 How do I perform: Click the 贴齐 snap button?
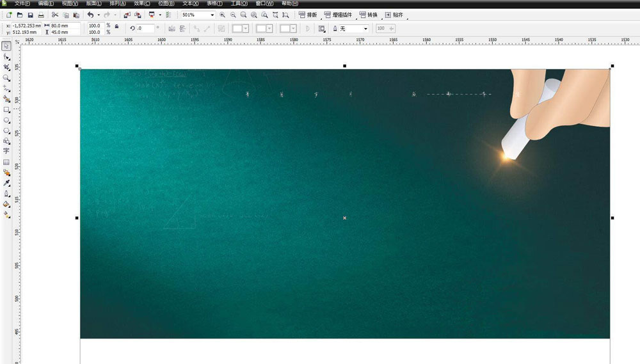[394, 15]
